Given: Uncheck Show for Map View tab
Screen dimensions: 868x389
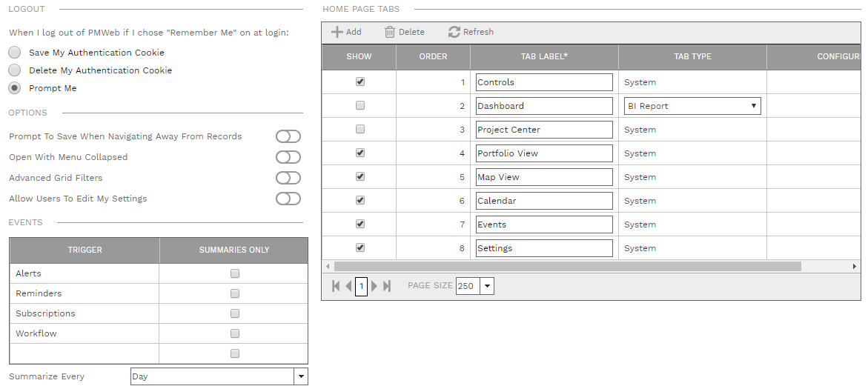Looking at the screenshot, I should pos(360,176).
